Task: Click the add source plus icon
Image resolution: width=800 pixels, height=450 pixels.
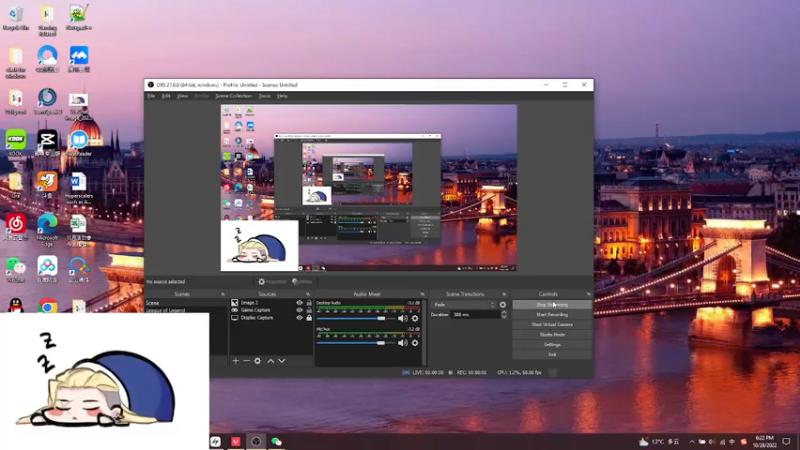Action: 236,361
